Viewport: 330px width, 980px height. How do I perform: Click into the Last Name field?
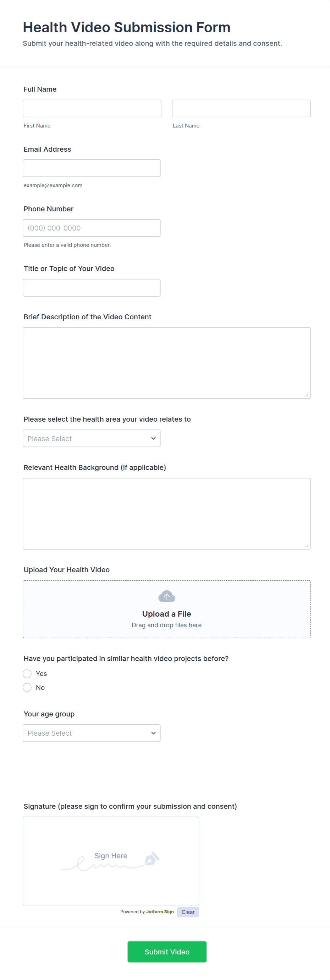(241, 109)
